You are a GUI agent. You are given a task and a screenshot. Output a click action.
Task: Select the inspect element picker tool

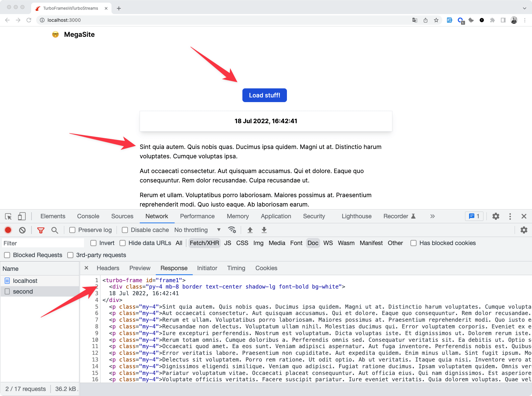(x=8, y=217)
